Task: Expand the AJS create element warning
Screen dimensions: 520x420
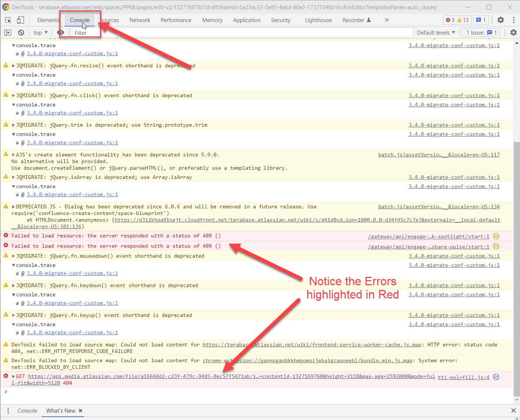Action: pyautogui.click(x=14, y=155)
